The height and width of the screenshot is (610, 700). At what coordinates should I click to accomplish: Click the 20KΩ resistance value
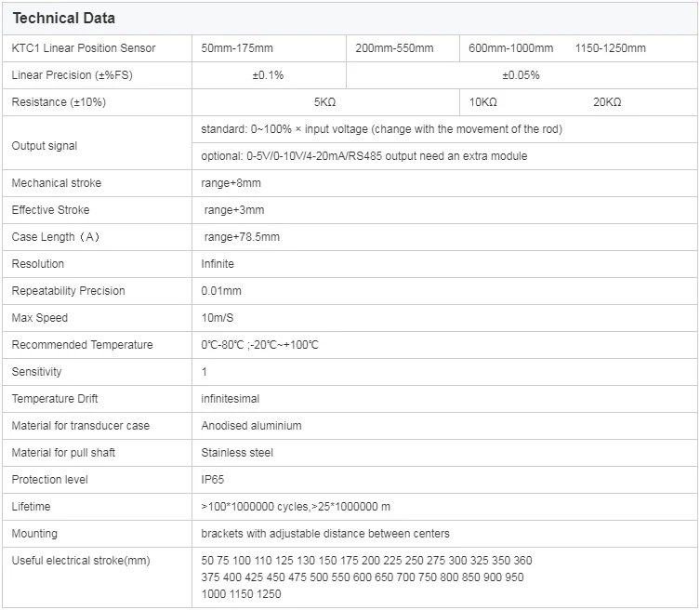[x=607, y=102]
